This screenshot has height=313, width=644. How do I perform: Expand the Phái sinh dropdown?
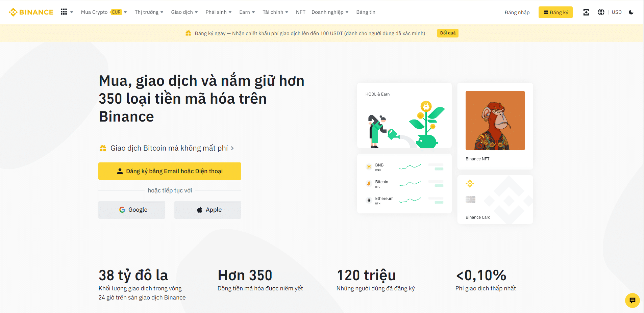pos(218,12)
